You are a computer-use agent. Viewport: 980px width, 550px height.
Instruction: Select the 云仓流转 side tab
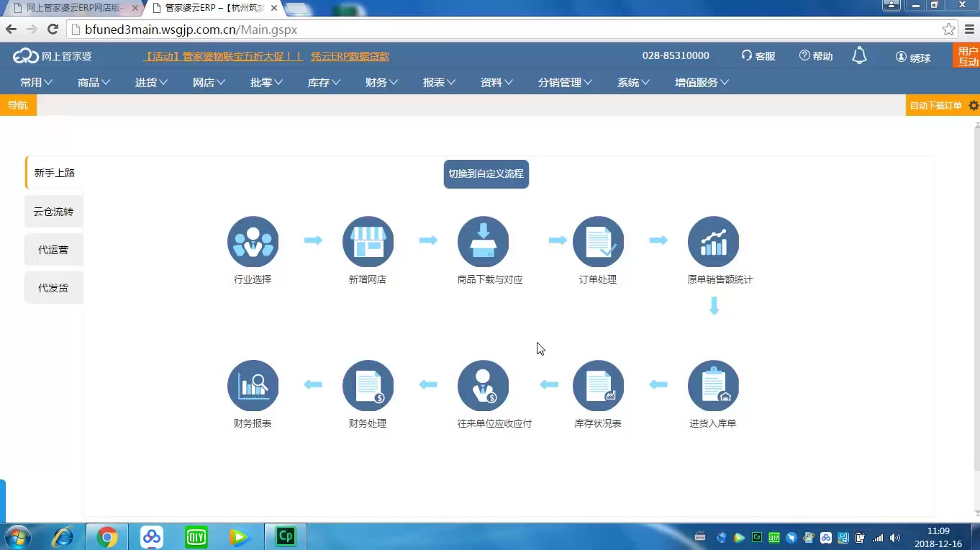(54, 212)
